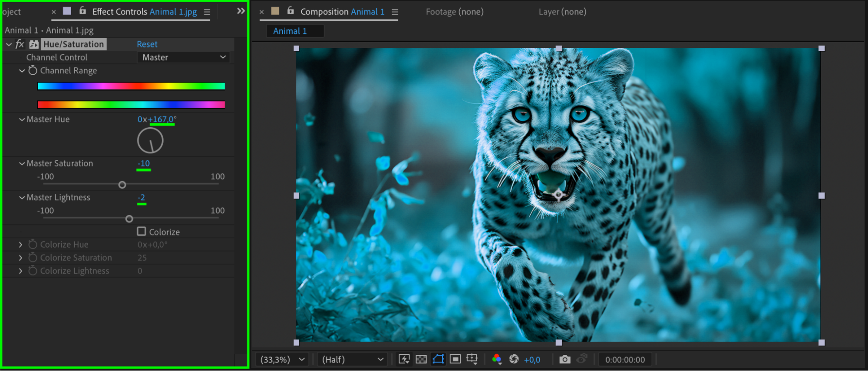Open the Half resolution dropdown
868x371 pixels.
pyautogui.click(x=352, y=360)
